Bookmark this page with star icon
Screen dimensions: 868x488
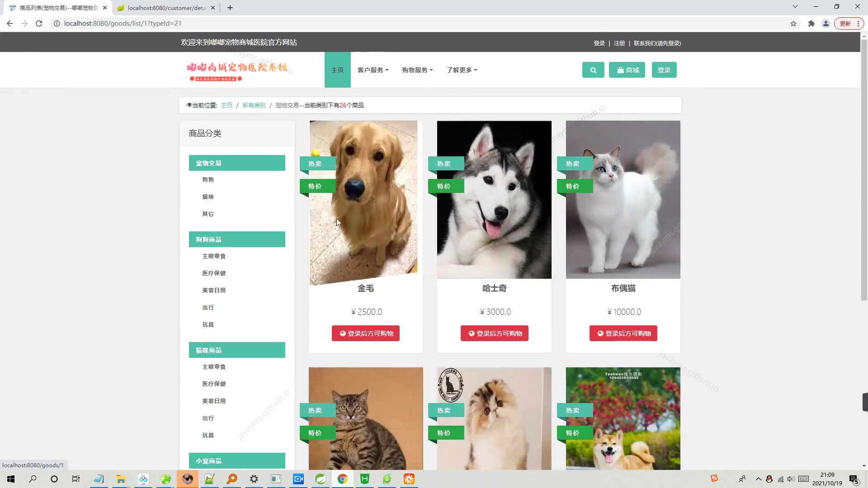point(793,23)
